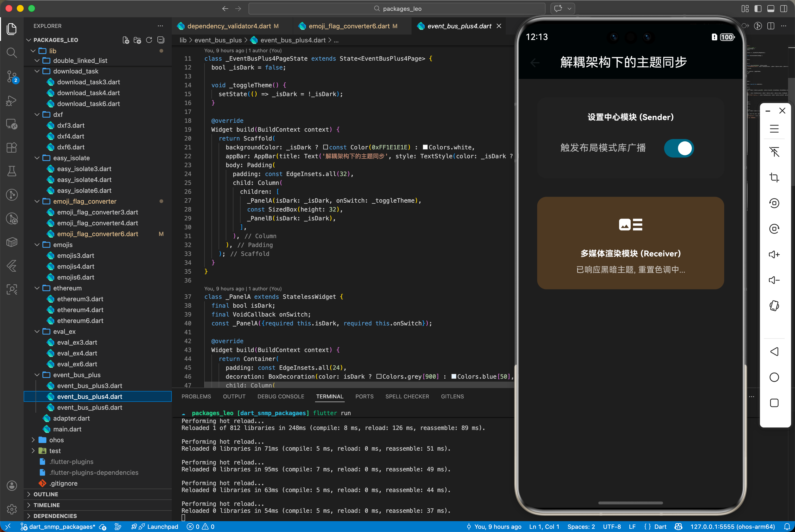This screenshot has width=795, height=532.
Task: Open Source Control view with badge
Action: (x=12, y=77)
